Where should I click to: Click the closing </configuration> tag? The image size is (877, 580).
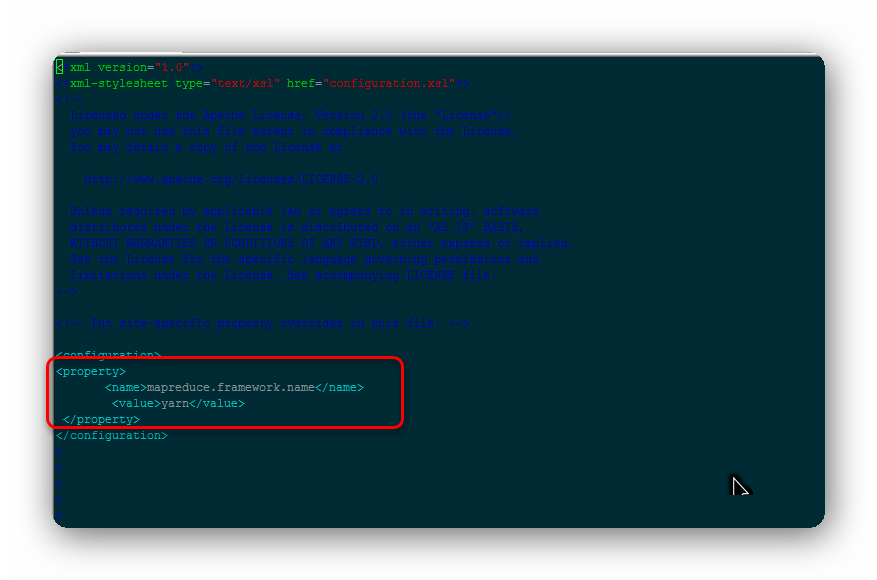[x=112, y=436]
